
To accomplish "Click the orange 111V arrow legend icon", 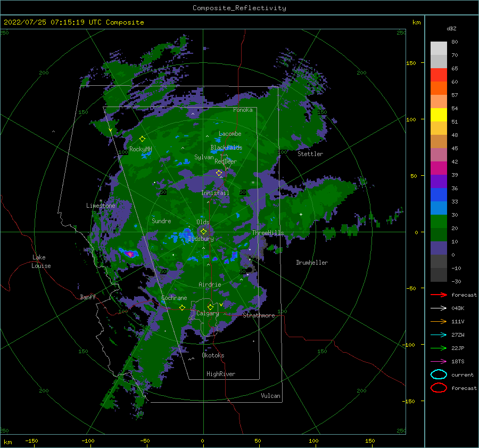I will [439, 321].
